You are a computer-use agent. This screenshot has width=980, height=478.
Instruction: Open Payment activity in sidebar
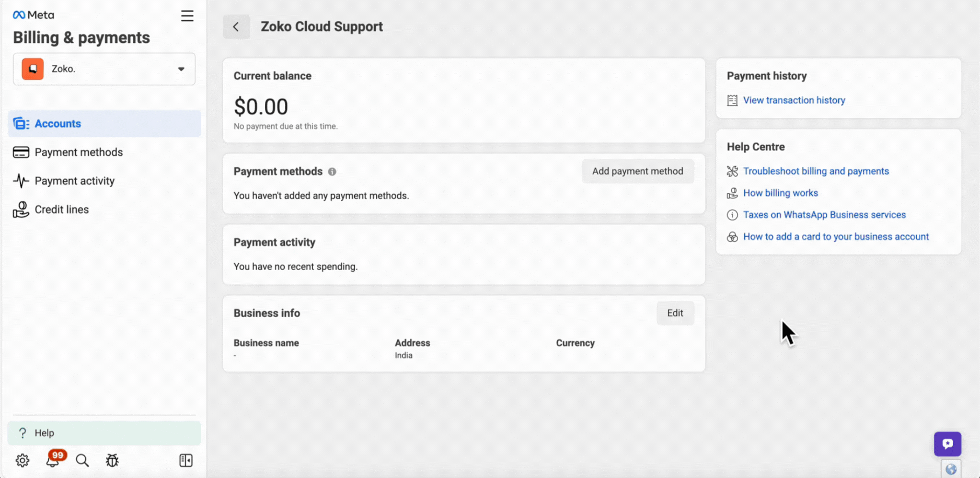(x=104, y=181)
